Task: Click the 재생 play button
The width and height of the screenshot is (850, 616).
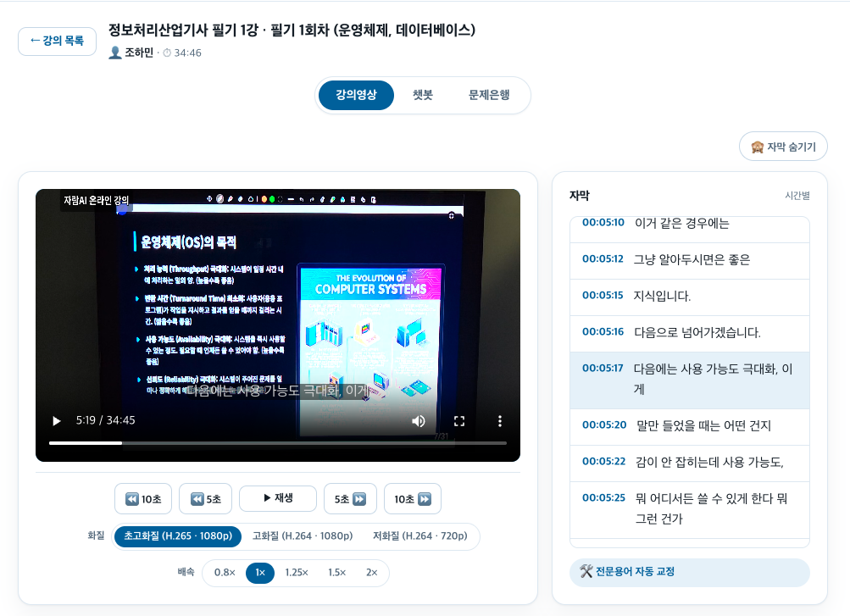Action: [278, 498]
